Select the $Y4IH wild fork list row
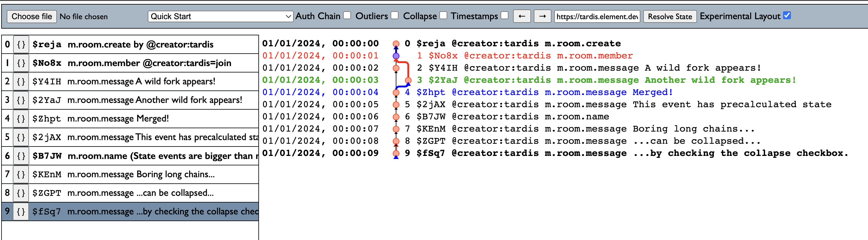 (x=142, y=82)
